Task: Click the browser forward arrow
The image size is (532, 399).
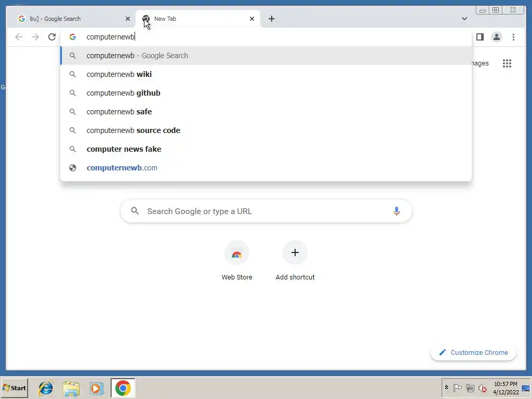Action: 35,37
